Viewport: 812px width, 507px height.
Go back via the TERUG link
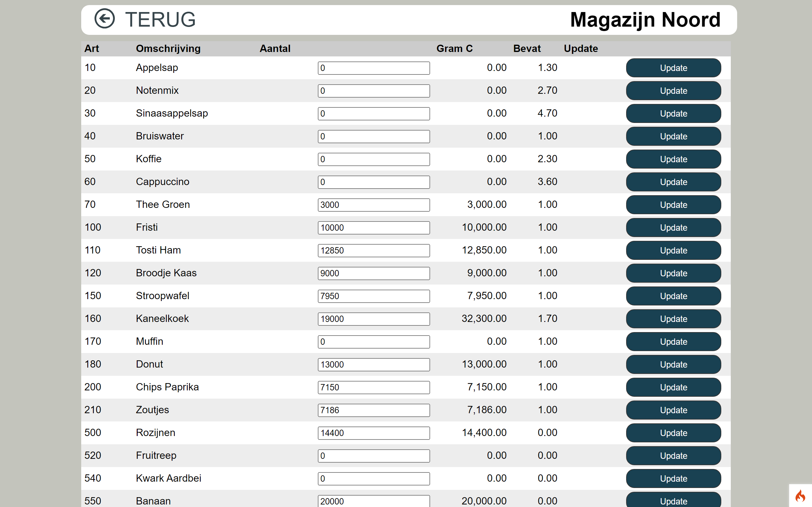tap(160, 19)
